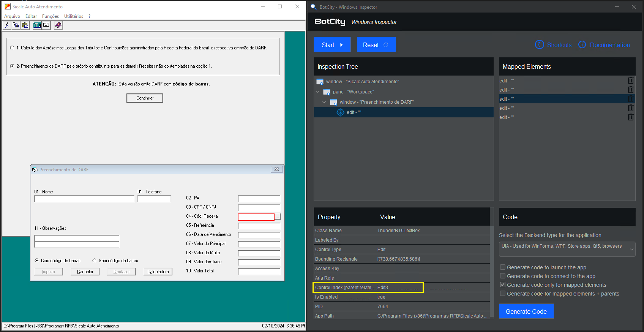The image size is (644, 332).
Task: Click the Class Name value "ThunderRT6TextBox"
Action: pyautogui.click(x=398, y=231)
